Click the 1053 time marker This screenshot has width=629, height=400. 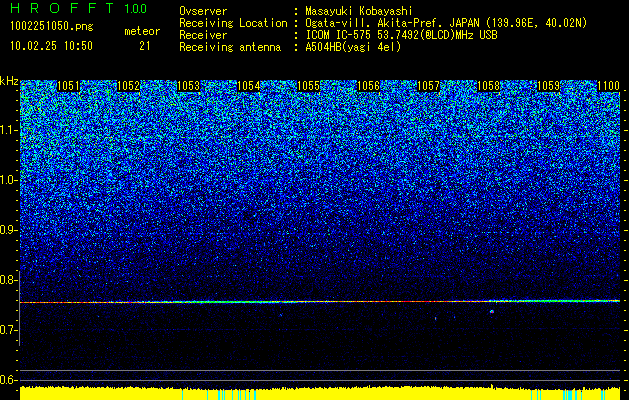(x=189, y=86)
